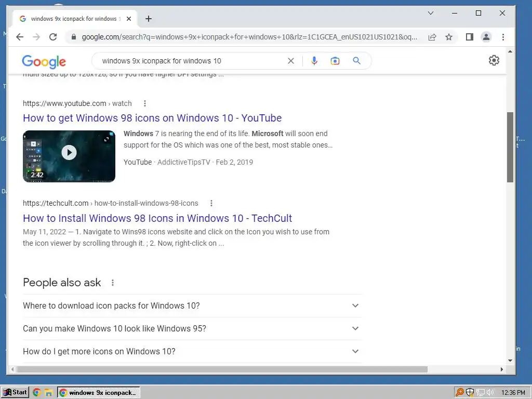Image resolution: width=532 pixels, height=399 pixels.
Task: Play the 2:42 video thumbnail
Action: tap(69, 156)
